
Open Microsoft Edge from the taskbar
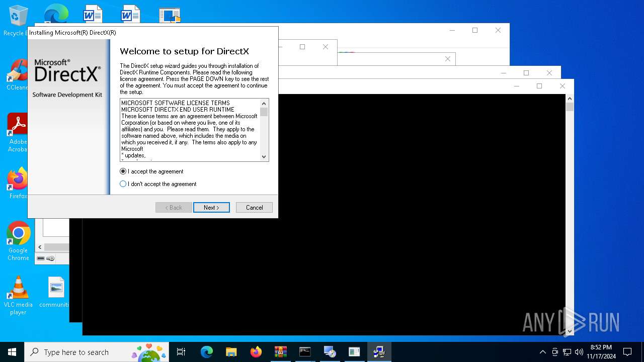pyautogui.click(x=207, y=352)
